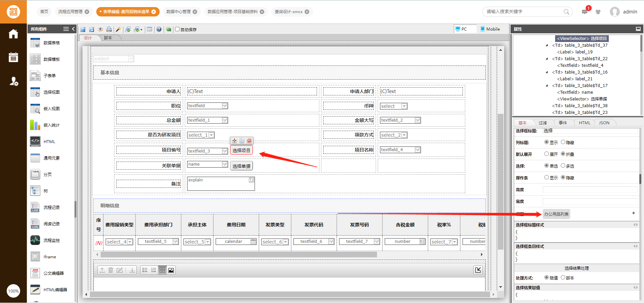Click the 办公用品列表 view button
This screenshot has height=303, width=644.
(556, 214)
